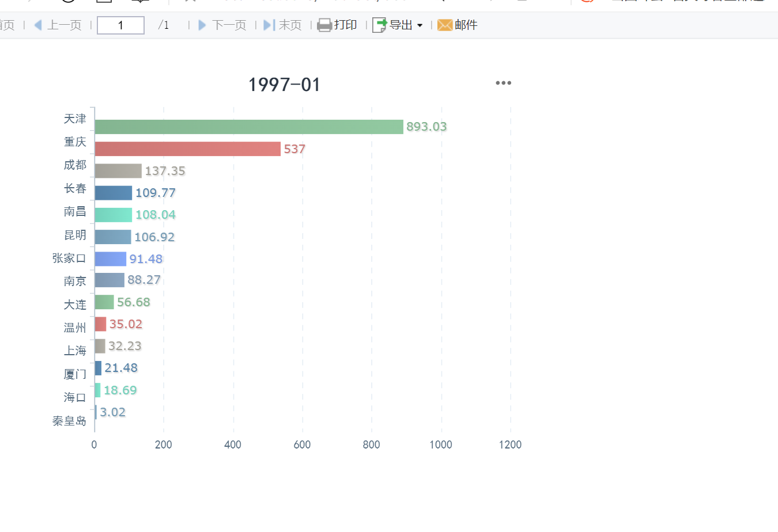Click the 秦皇岛 axis label
Viewport: 778px width, 532px height.
click(69, 421)
